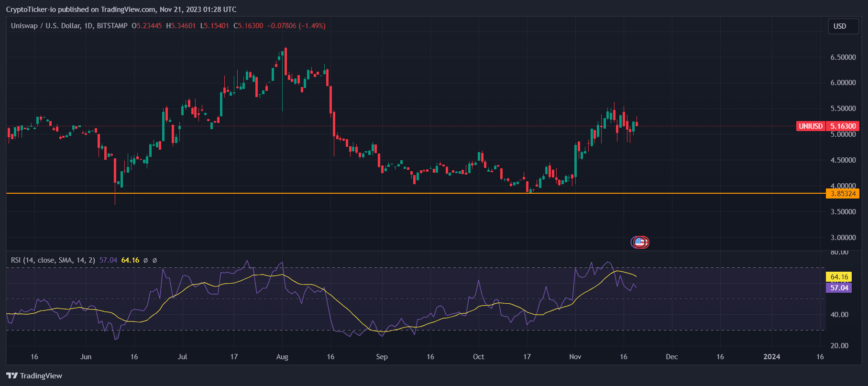The height and width of the screenshot is (386, 868).
Task: Click the red UNIUSD symbol label
Action: [810, 126]
